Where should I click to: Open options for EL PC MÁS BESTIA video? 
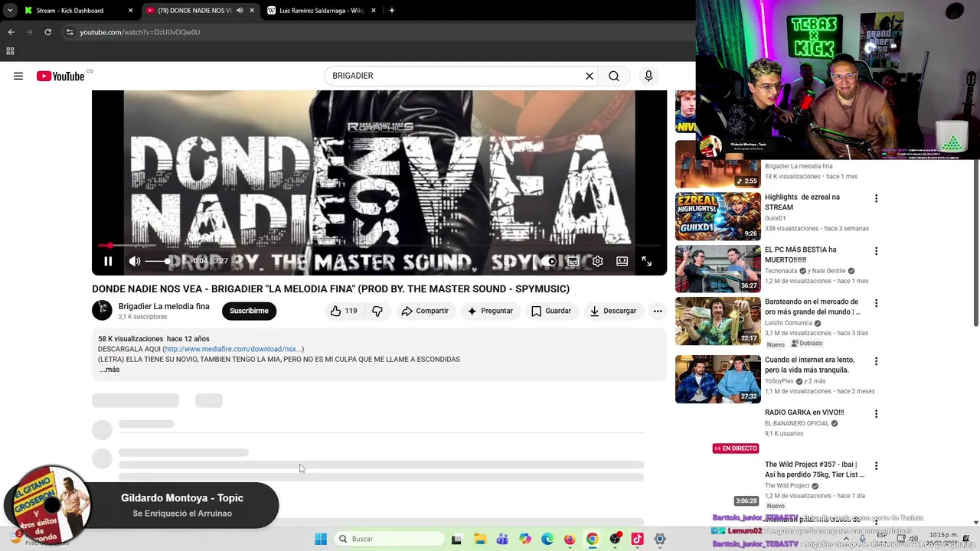pyautogui.click(x=876, y=251)
